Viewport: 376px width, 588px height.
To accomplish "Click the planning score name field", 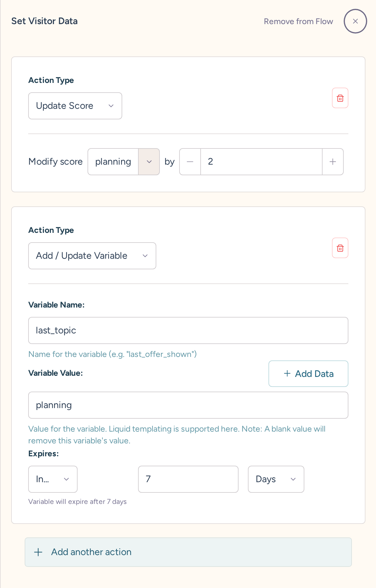I will 113,162.
